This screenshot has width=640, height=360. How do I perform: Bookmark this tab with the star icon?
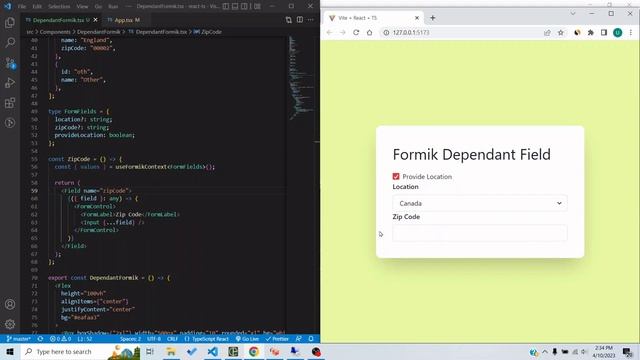click(561, 33)
